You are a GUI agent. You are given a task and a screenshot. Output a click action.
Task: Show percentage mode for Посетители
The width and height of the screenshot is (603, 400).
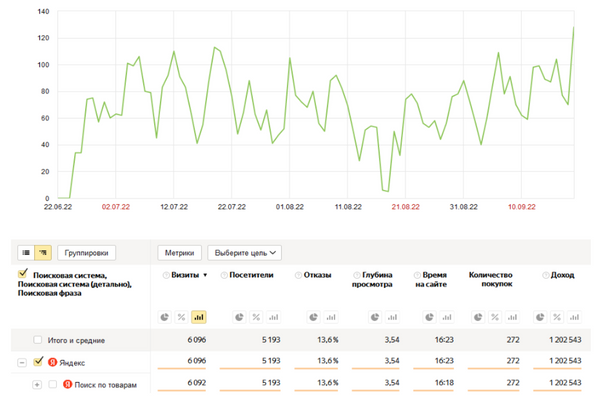click(x=256, y=317)
